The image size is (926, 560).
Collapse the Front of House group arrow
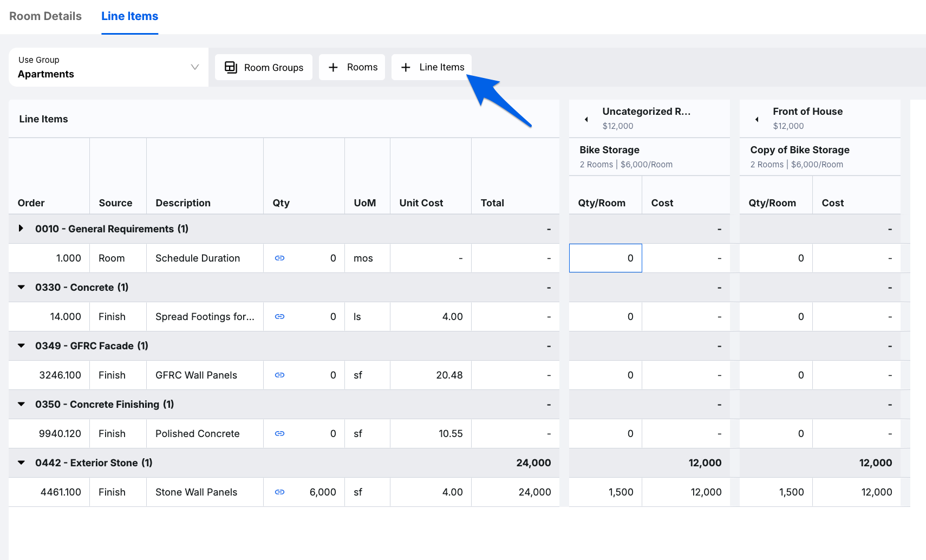757,119
